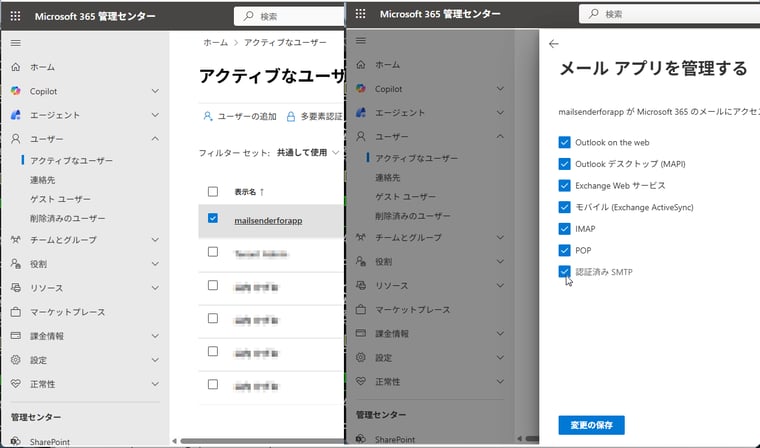The width and height of the screenshot is (760, 448).
Task: Click the home icon in right window sidebar
Action: 361,64
